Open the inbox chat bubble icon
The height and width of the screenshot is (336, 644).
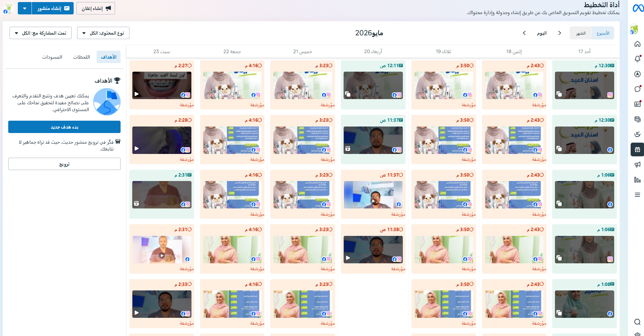pos(637,89)
